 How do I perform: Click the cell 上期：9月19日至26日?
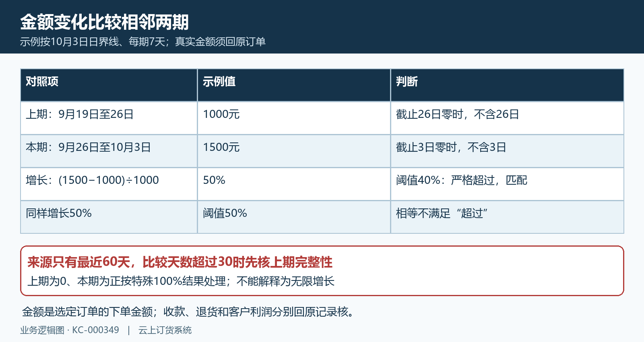coord(109,118)
